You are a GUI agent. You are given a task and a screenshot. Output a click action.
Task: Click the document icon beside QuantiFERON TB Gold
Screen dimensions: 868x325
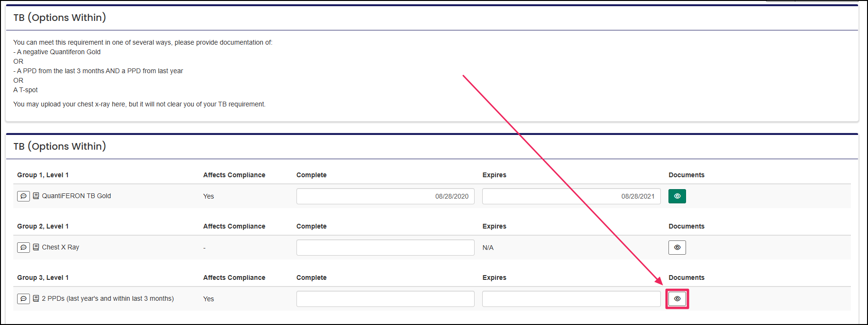click(36, 196)
